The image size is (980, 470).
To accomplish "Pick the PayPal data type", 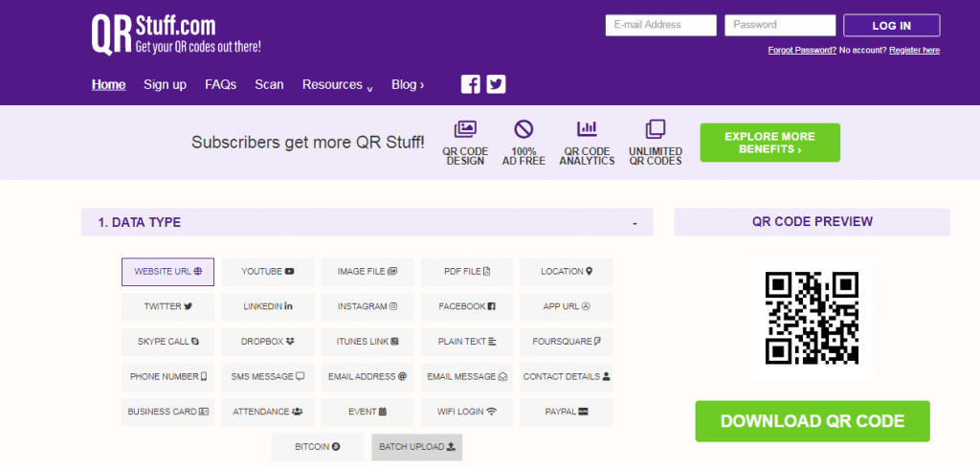I will click(x=567, y=412).
